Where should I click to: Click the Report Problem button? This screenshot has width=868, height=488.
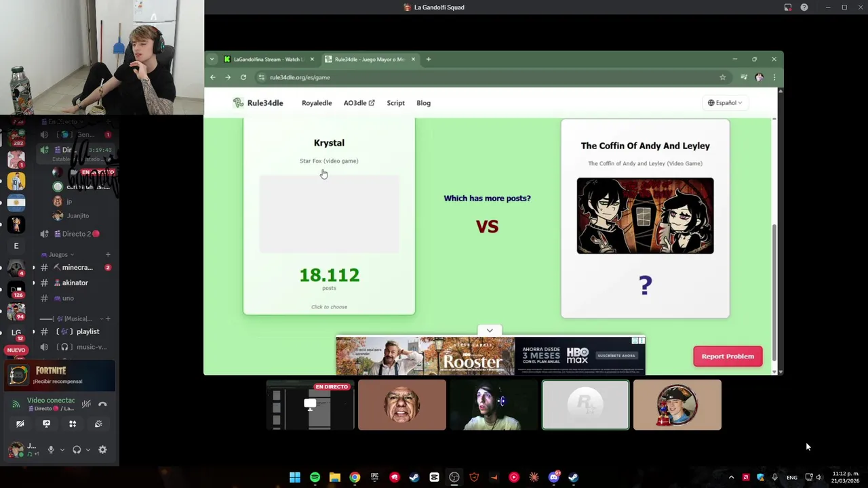click(x=728, y=357)
